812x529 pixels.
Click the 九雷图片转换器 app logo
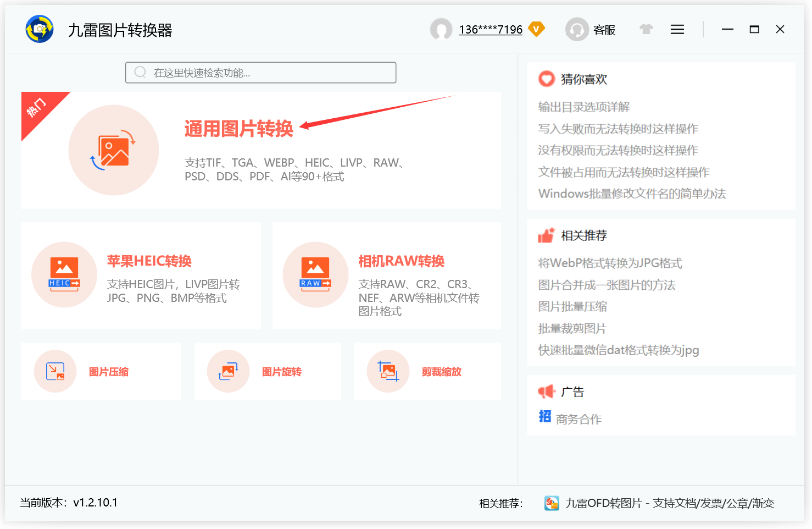[40, 29]
